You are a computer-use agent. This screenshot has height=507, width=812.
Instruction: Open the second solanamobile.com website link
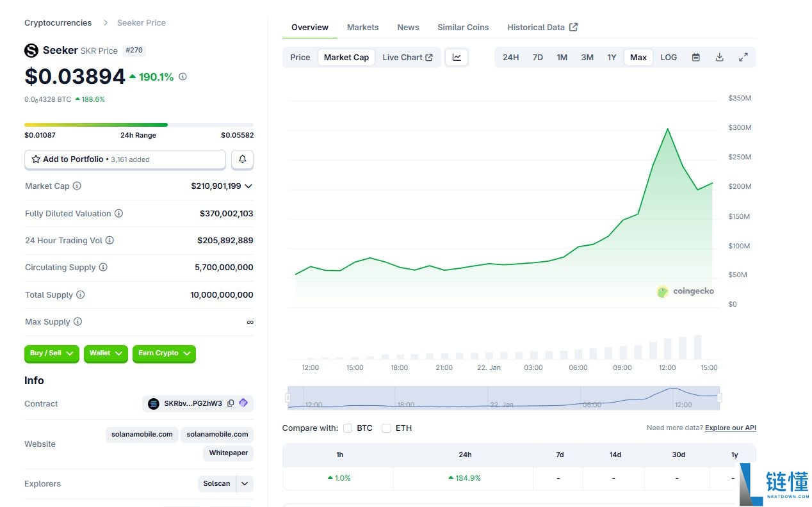[x=217, y=435]
